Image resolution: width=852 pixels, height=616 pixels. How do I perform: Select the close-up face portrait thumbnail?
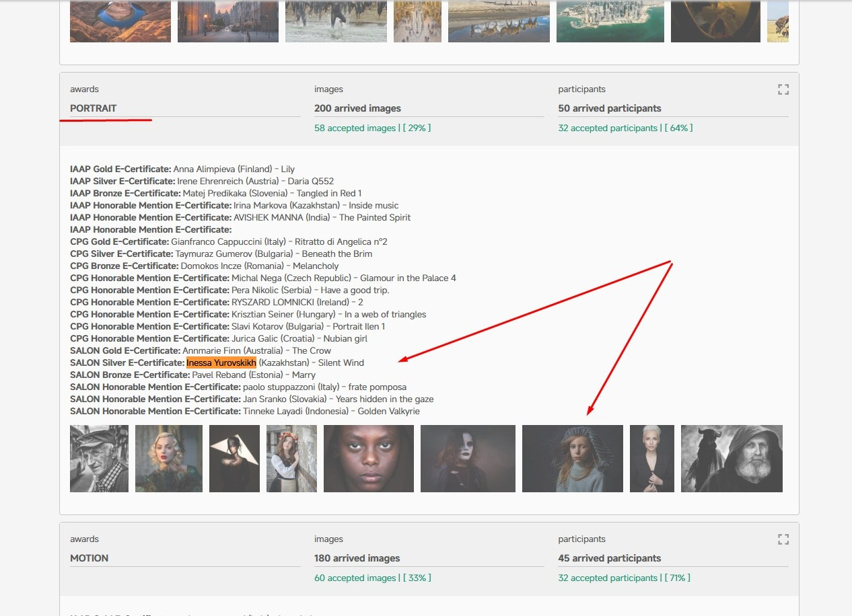click(369, 459)
